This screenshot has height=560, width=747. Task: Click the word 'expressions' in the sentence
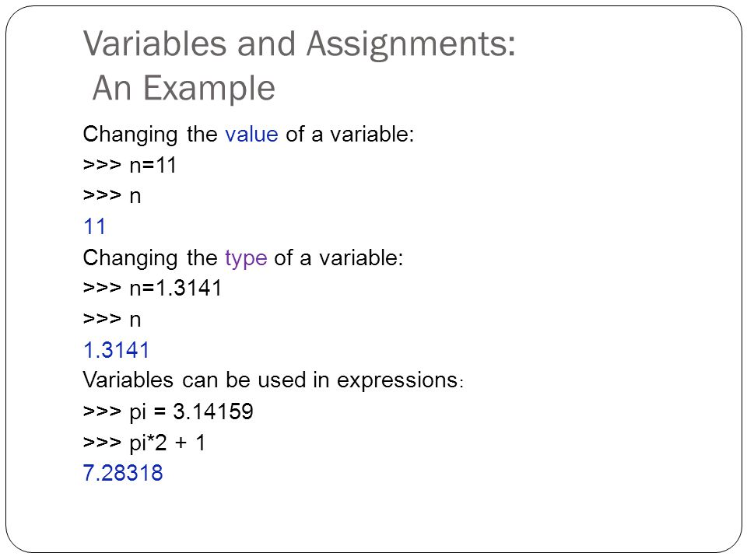click(398, 382)
